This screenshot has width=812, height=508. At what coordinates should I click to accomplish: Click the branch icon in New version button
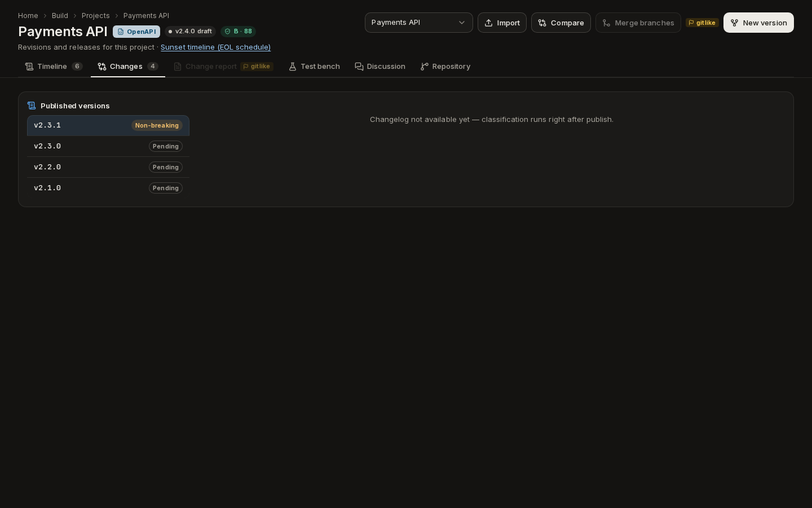tap(735, 23)
